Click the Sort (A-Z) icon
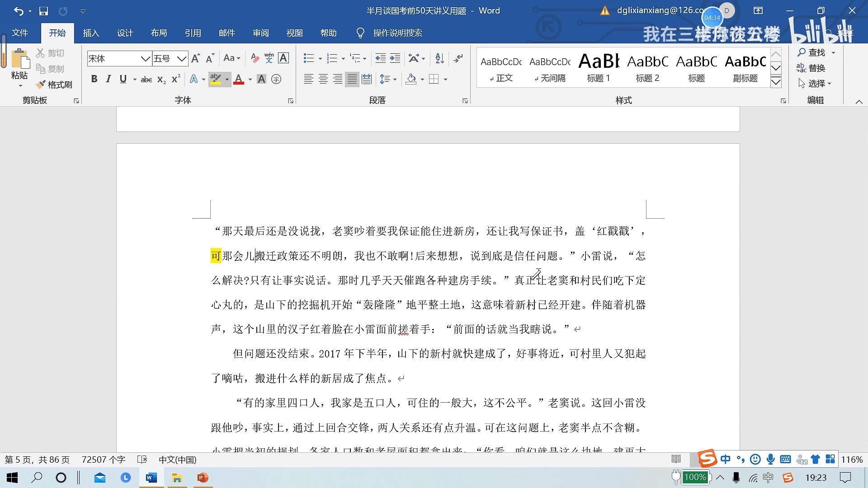The image size is (868, 488). tap(439, 58)
